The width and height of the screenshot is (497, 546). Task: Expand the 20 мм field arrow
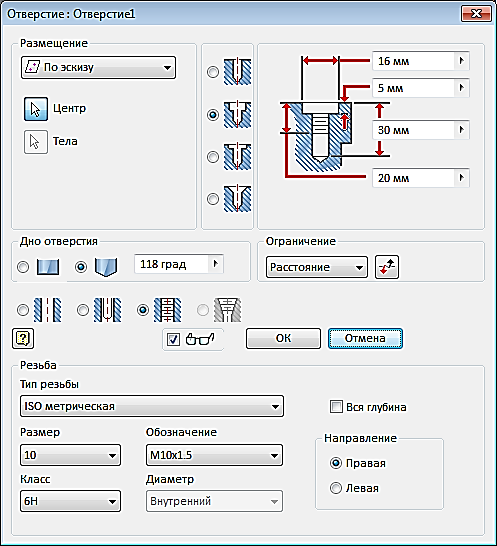coord(462,178)
